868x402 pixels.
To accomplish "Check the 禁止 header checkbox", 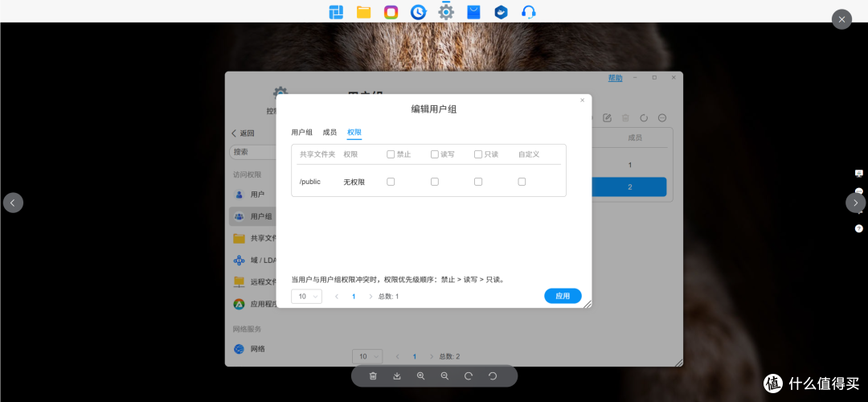I will coord(391,154).
